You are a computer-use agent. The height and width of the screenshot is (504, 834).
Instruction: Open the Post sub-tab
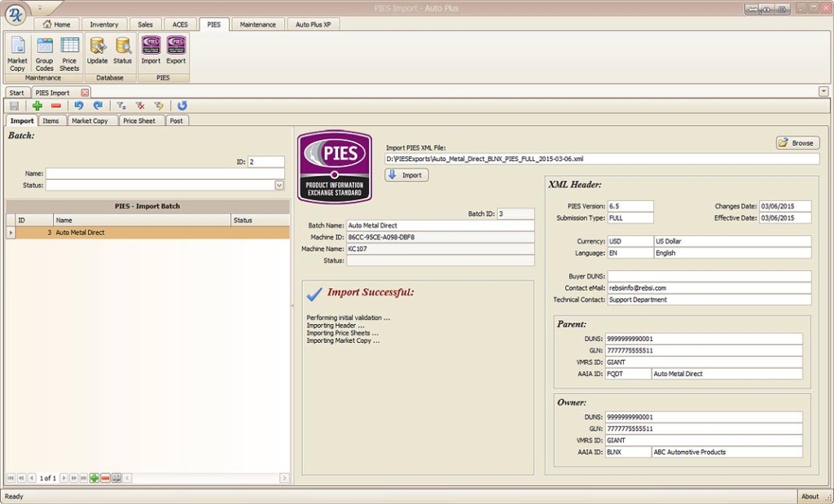click(177, 121)
